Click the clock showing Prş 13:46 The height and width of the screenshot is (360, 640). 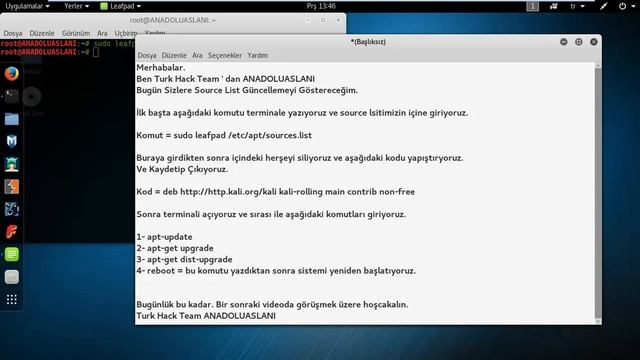[321, 6]
